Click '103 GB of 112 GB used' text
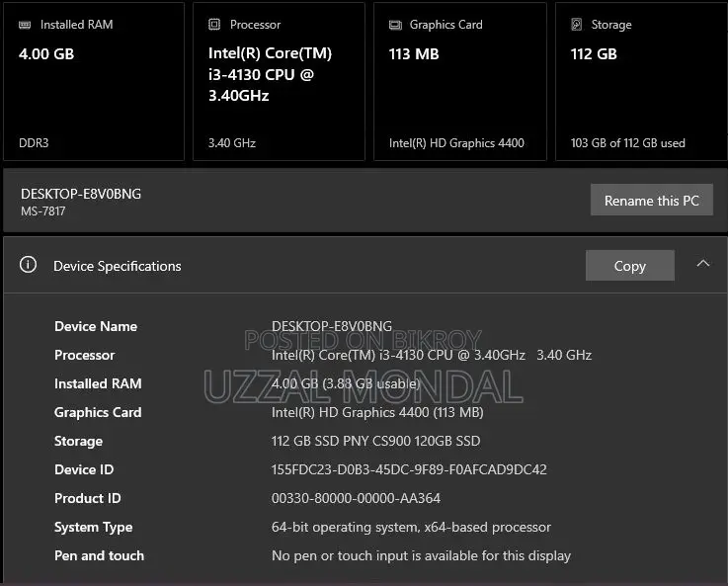Viewport: 728px width, 586px height. click(627, 143)
